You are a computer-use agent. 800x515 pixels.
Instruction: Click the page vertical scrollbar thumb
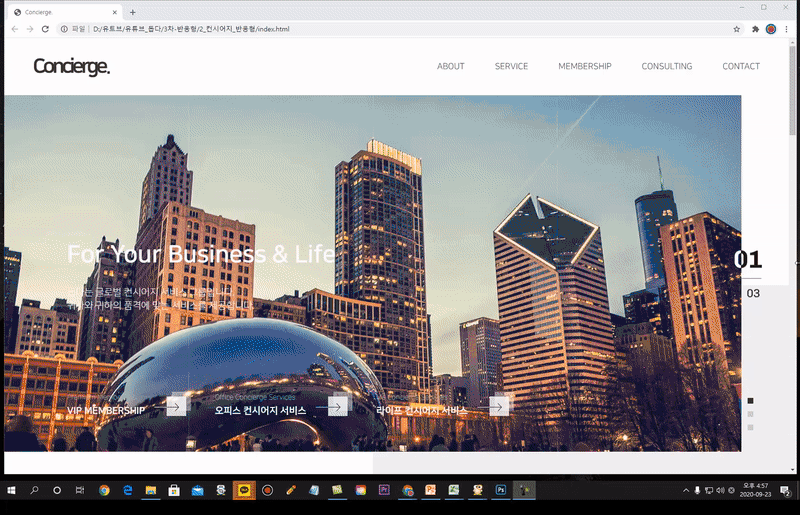click(792, 90)
